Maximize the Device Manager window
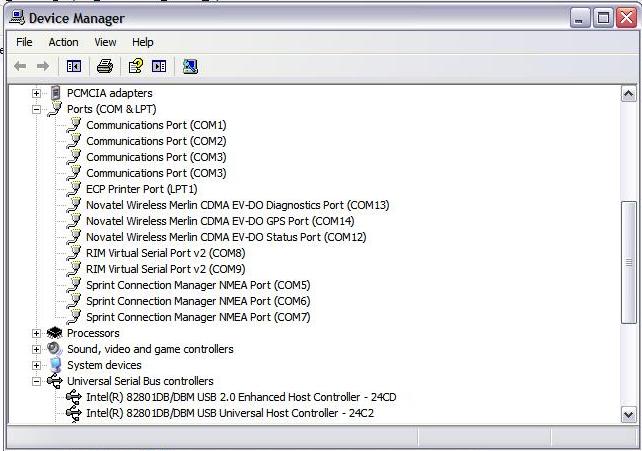The image size is (642, 451). 603,18
